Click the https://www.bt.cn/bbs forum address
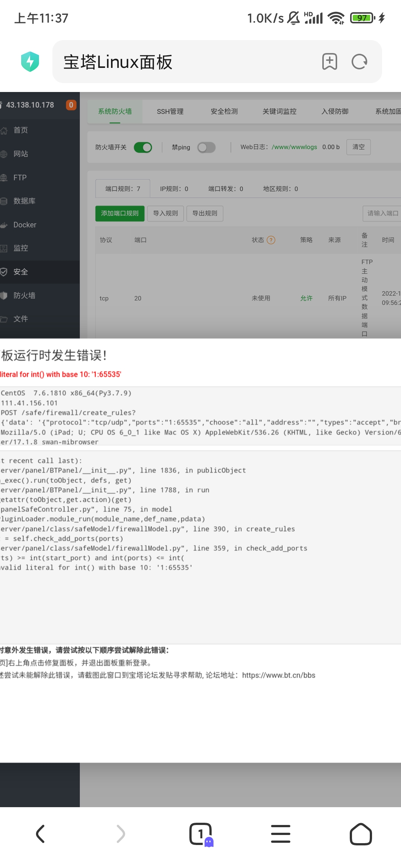Viewport: 401px width, 868px height. [x=278, y=675]
